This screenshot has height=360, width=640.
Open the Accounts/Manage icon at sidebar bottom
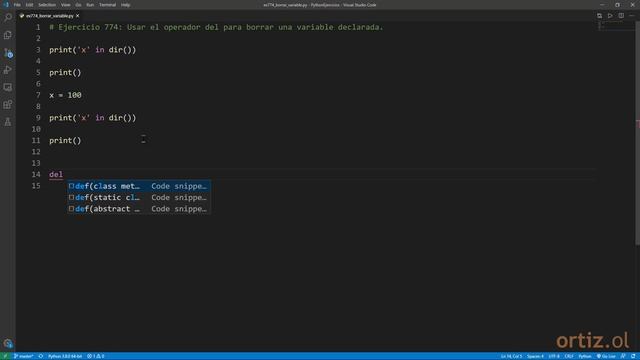(x=8, y=343)
